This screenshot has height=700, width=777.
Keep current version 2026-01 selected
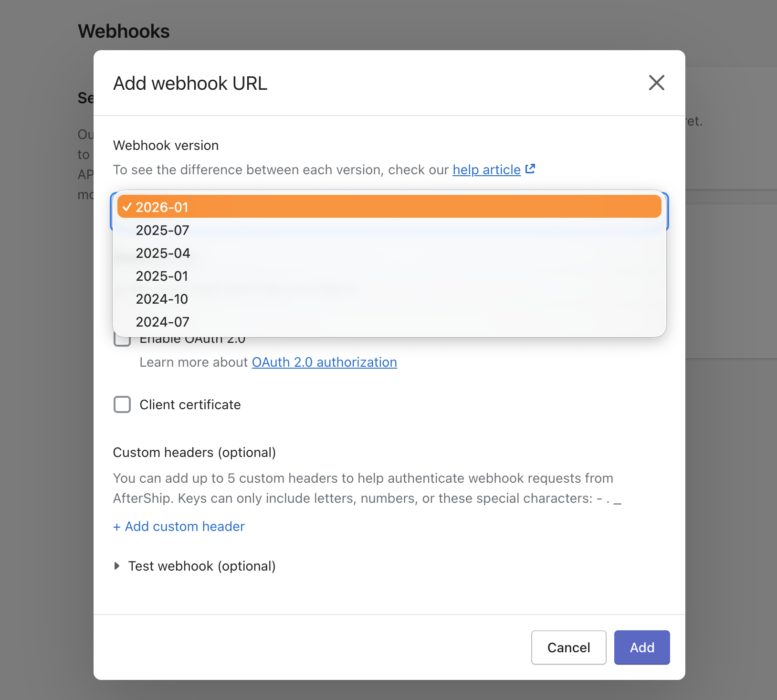[x=162, y=207]
